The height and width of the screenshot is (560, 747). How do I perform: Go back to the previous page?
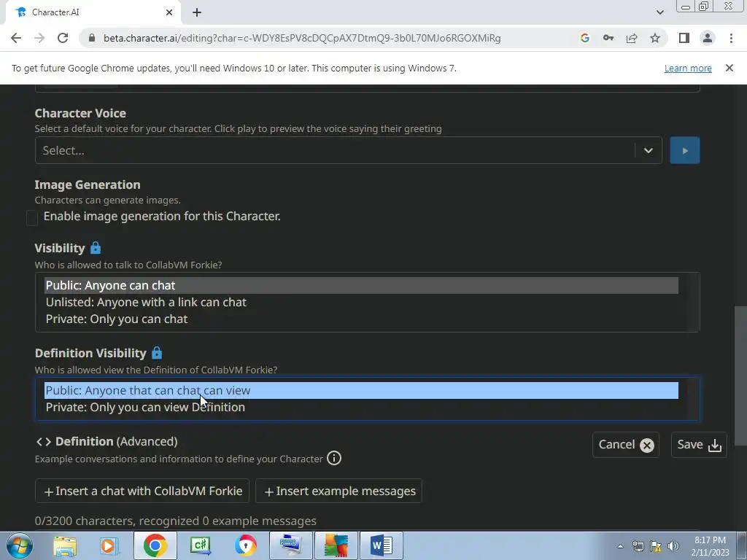pyautogui.click(x=16, y=38)
